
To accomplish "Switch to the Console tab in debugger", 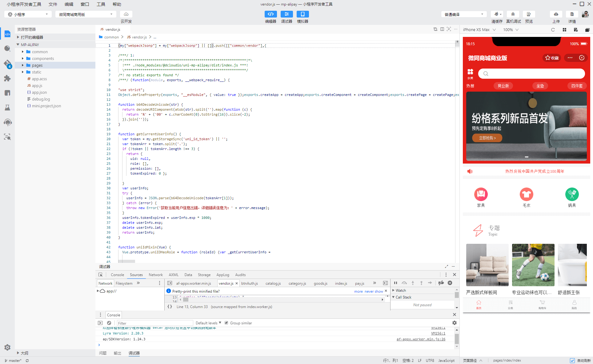I will tap(117, 275).
